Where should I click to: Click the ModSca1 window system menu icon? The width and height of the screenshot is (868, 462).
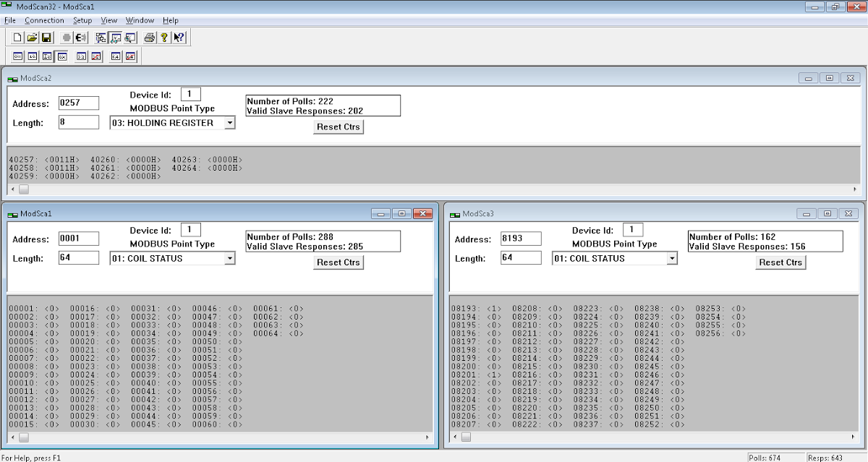(x=13, y=214)
